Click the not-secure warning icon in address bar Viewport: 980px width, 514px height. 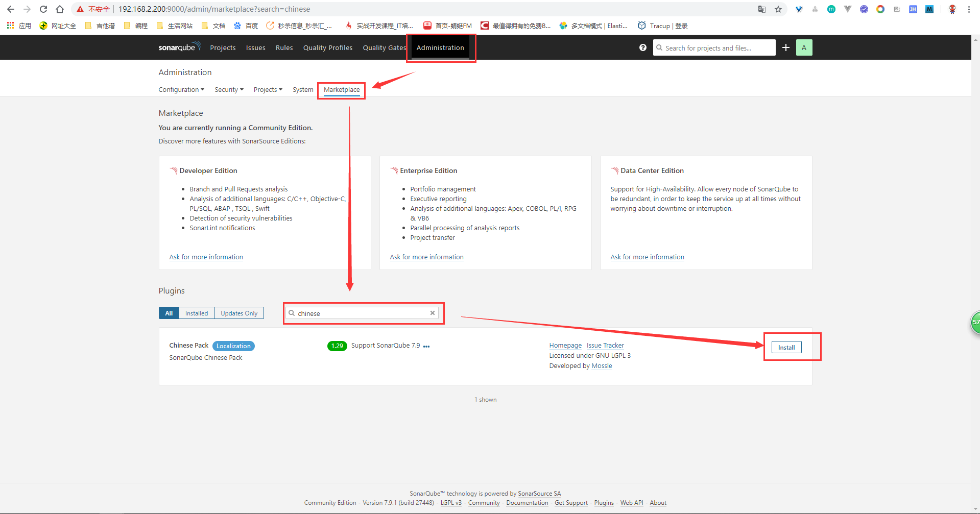click(80, 9)
